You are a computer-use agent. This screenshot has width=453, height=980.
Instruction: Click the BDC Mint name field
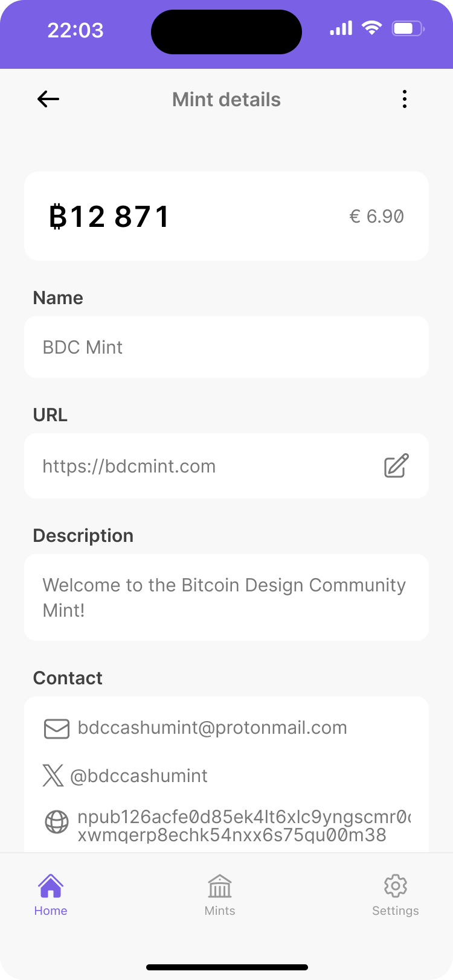coord(226,347)
